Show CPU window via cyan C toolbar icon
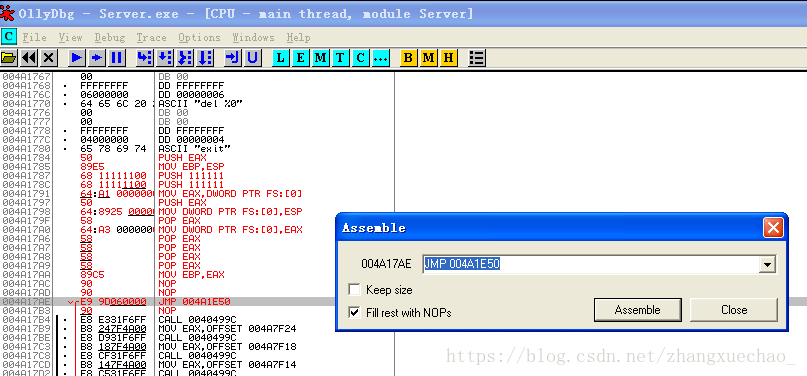Screen dimensions: 807x376 point(360,58)
